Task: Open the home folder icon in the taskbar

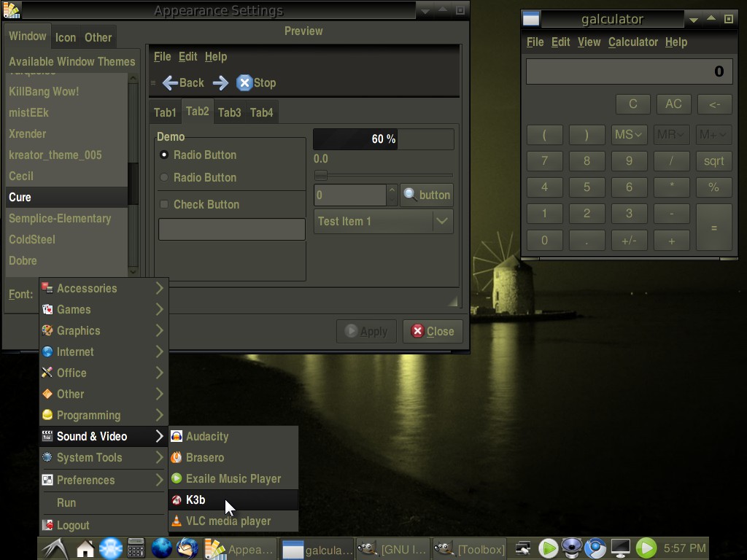Action: point(85,548)
